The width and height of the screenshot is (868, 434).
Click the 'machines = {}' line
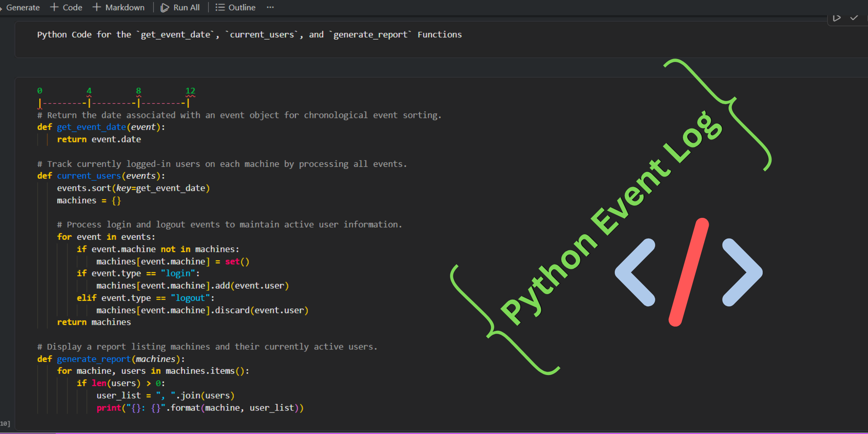coord(89,200)
